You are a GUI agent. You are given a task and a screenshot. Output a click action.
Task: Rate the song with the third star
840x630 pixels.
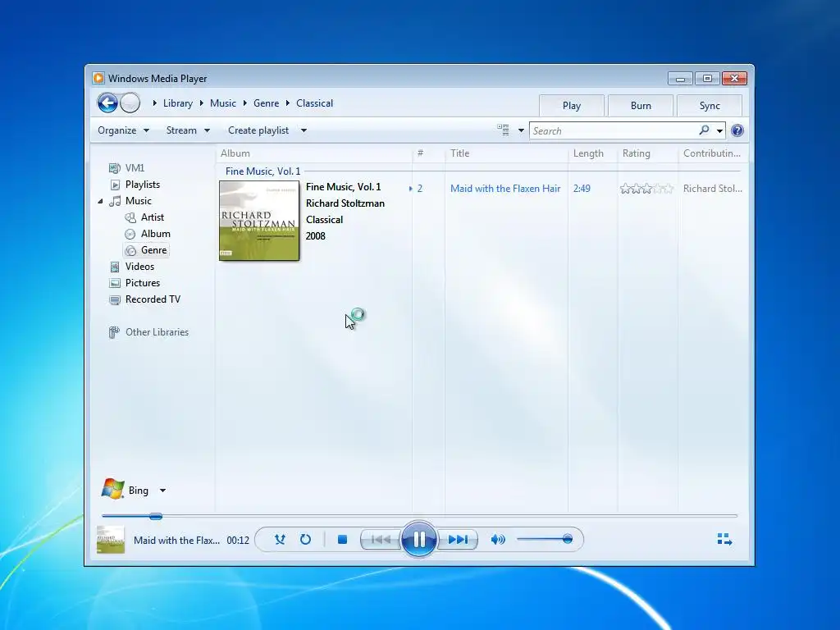(646, 189)
